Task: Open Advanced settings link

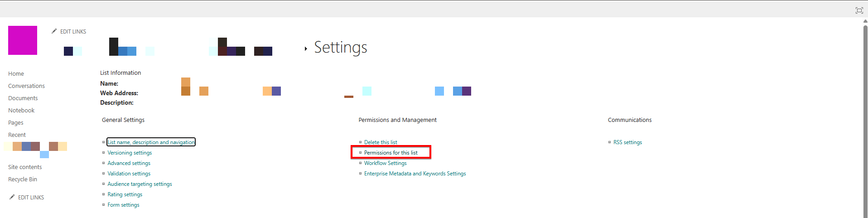Action: pos(129,163)
